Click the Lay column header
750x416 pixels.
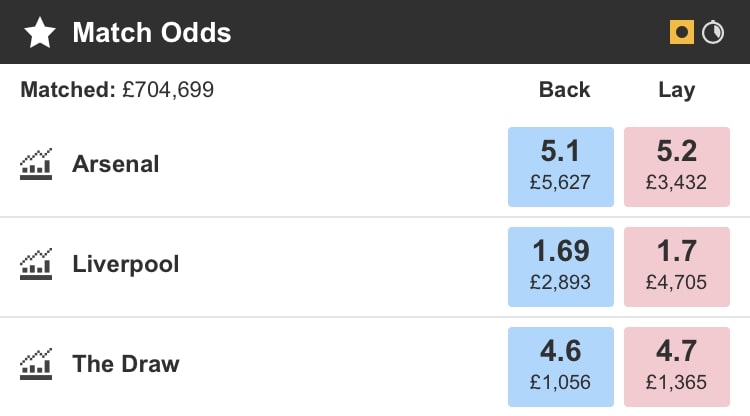click(x=677, y=90)
